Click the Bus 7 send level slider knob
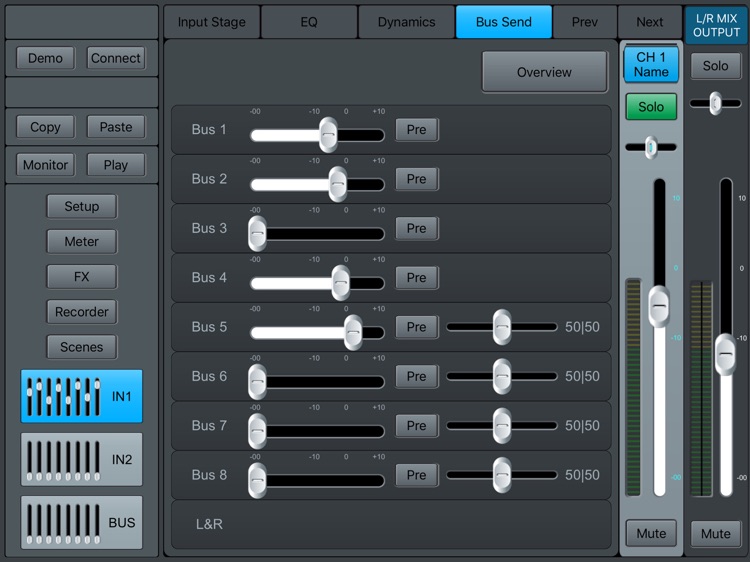 pyautogui.click(x=257, y=431)
